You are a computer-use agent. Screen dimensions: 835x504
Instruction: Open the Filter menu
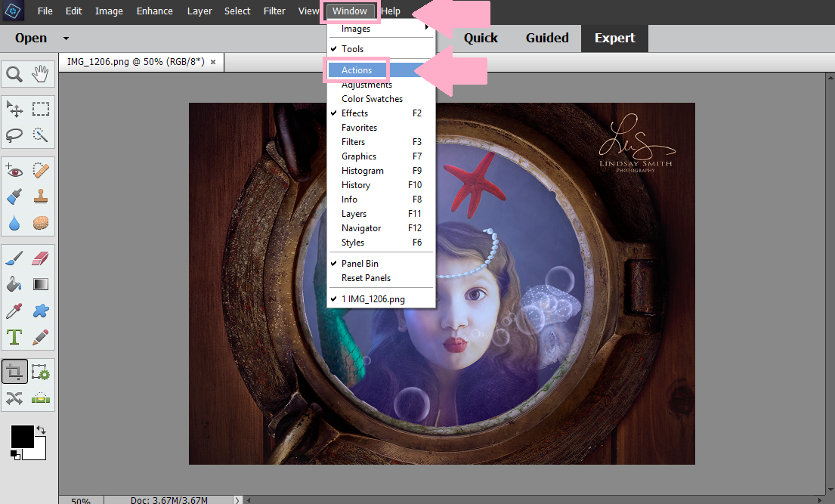point(274,11)
